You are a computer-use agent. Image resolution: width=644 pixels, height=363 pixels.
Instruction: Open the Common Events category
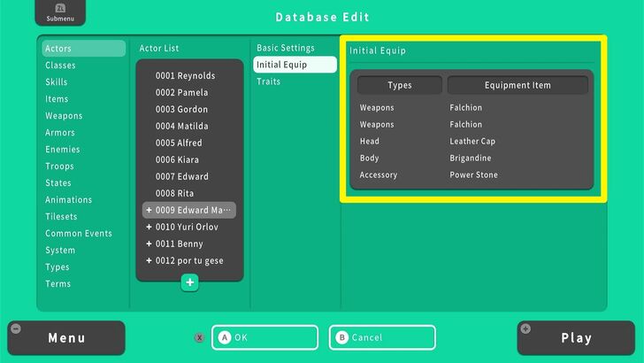pyautogui.click(x=79, y=234)
